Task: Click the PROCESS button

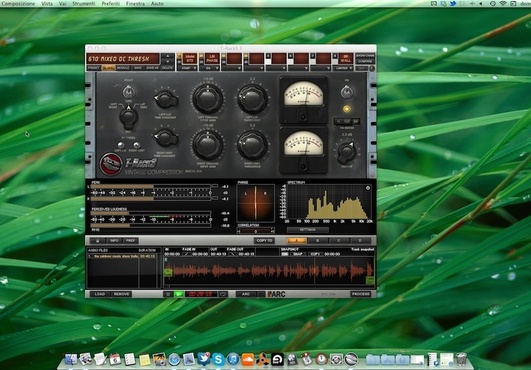Action: pyautogui.click(x=360, y=294)
